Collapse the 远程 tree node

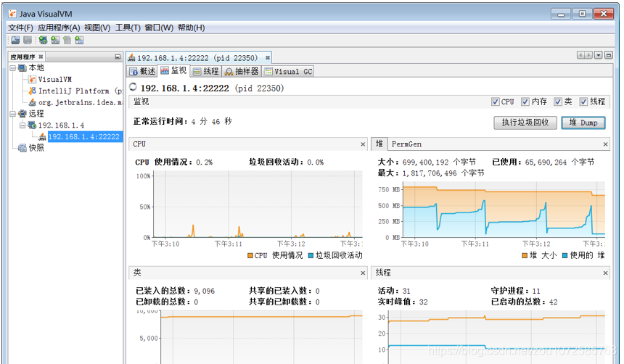pyautogui.click(x=13, y=114)
